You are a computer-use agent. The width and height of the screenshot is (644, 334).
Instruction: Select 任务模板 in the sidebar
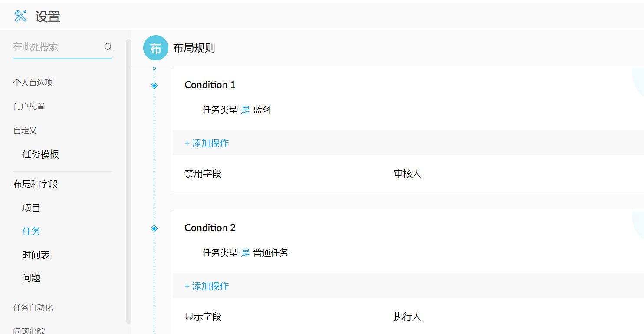[x=41, y=154]
